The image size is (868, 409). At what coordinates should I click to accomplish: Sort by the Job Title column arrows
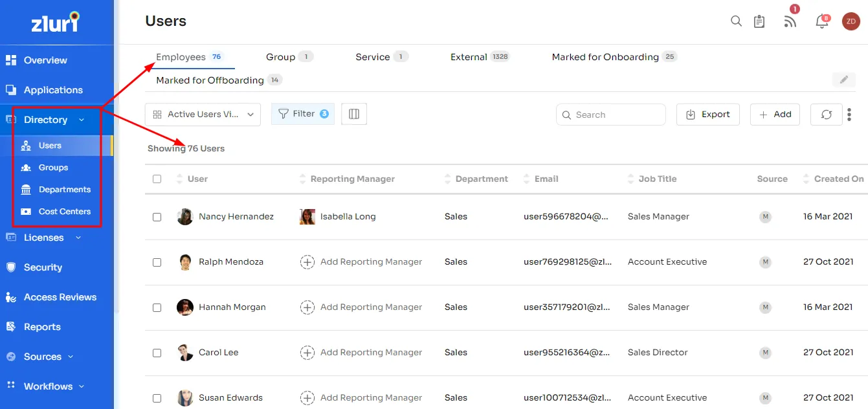coord(631,179)
